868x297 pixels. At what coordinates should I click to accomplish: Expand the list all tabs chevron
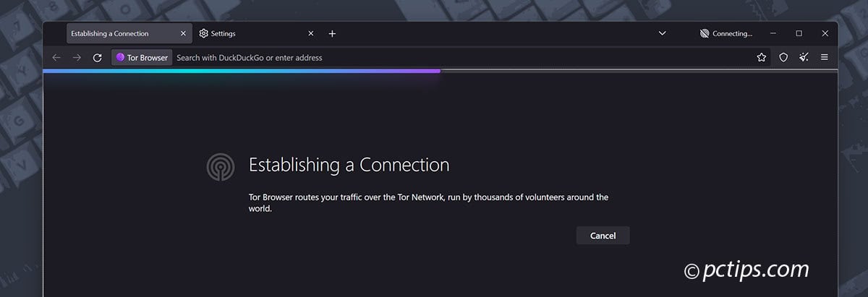tap(662, 34)
